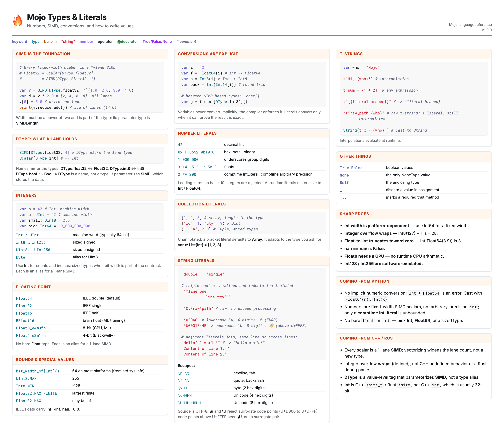Viewport: 504px width, 433px height.
Task: Click "Interpolations evaluate at runtime." note
Action: click(370, 141)
